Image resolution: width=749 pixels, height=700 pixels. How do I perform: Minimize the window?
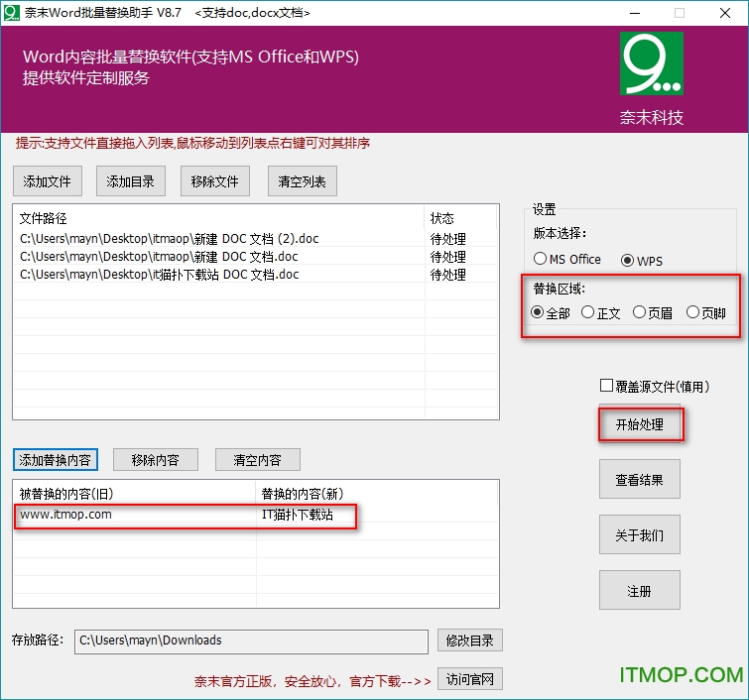coord(635,13)
